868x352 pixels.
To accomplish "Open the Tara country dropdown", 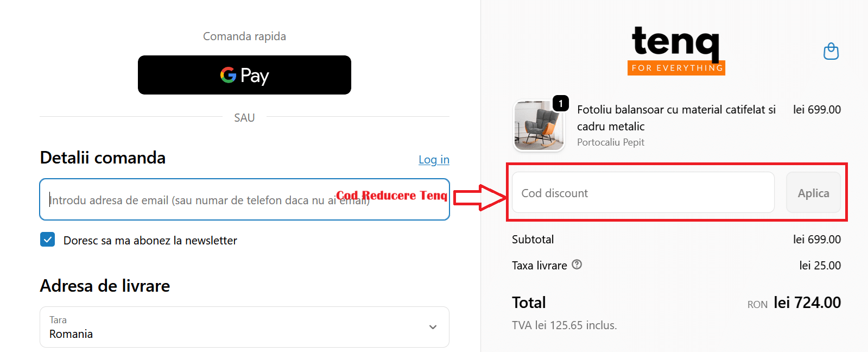I will pos(244,326).
